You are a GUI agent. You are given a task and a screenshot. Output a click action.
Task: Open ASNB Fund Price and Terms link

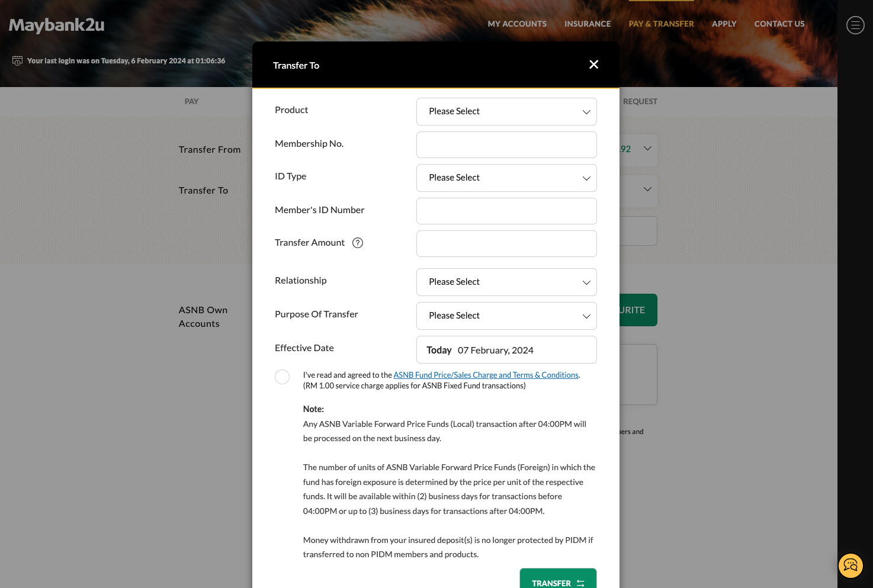tap(486, 375)
